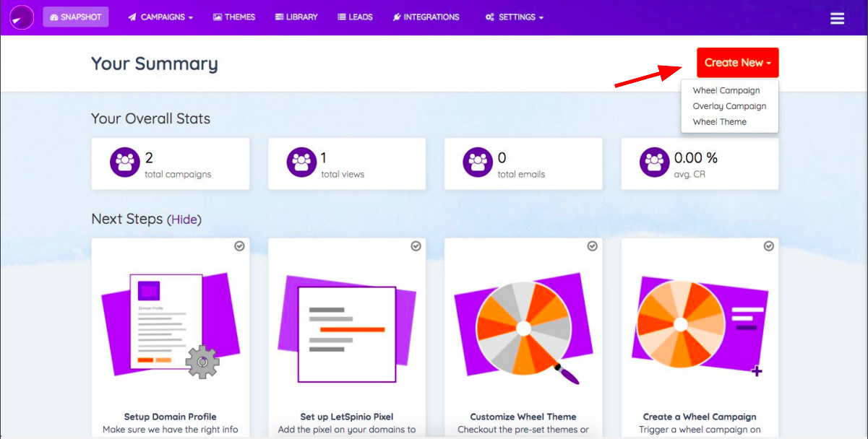Expand the Campaigns dropdown in navbar

(160, 17)
